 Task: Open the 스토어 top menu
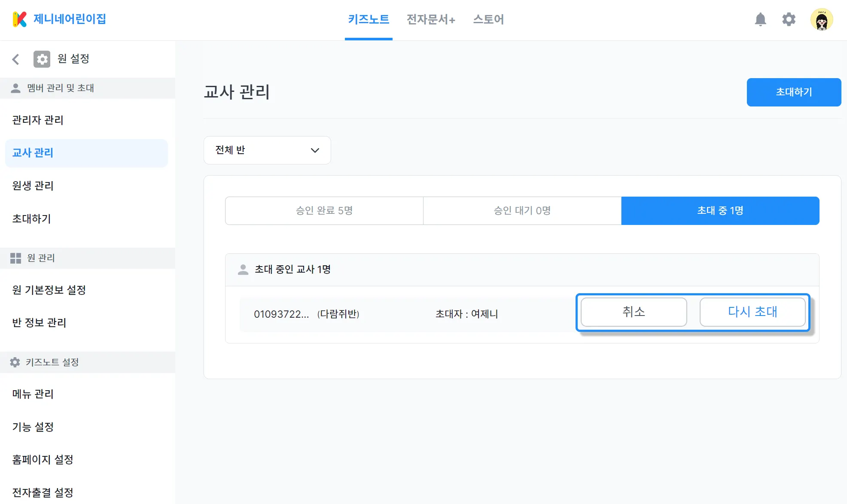point(488,19)
